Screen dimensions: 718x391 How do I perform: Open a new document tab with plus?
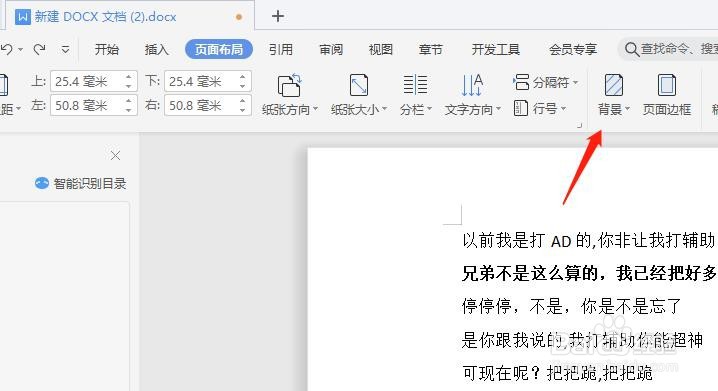click(x=277, y=16)
